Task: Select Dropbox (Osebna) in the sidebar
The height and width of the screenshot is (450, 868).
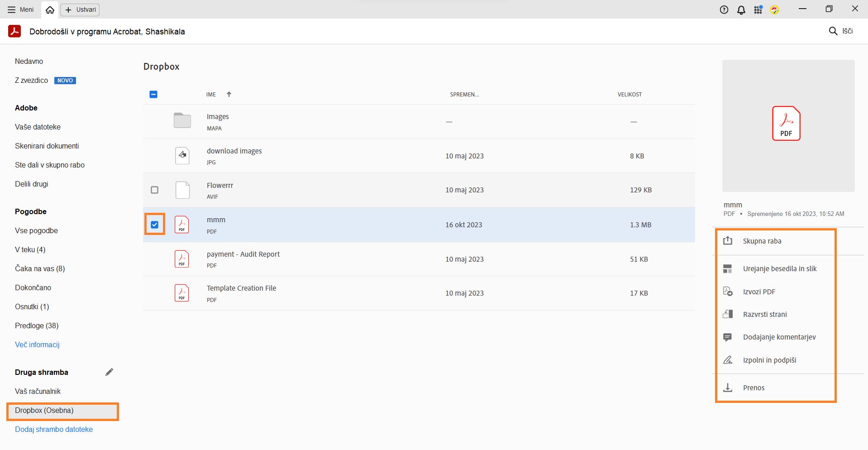Action: pos(44,410)
